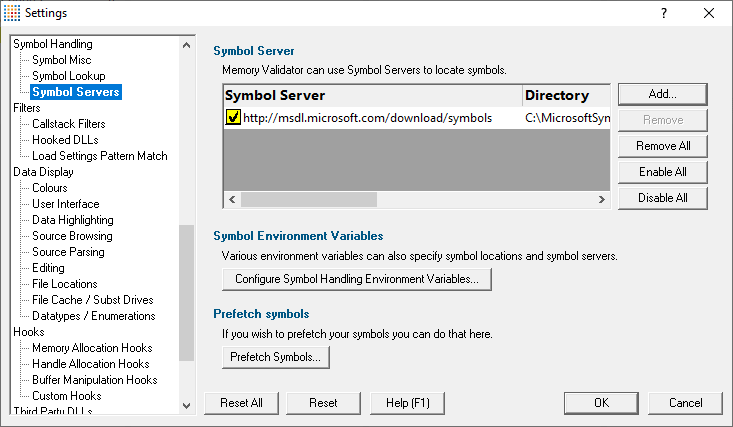This screenshot has height=427, width=733.
Task: Click Add... to add a symbol server
Action: (x=662, y=94)
